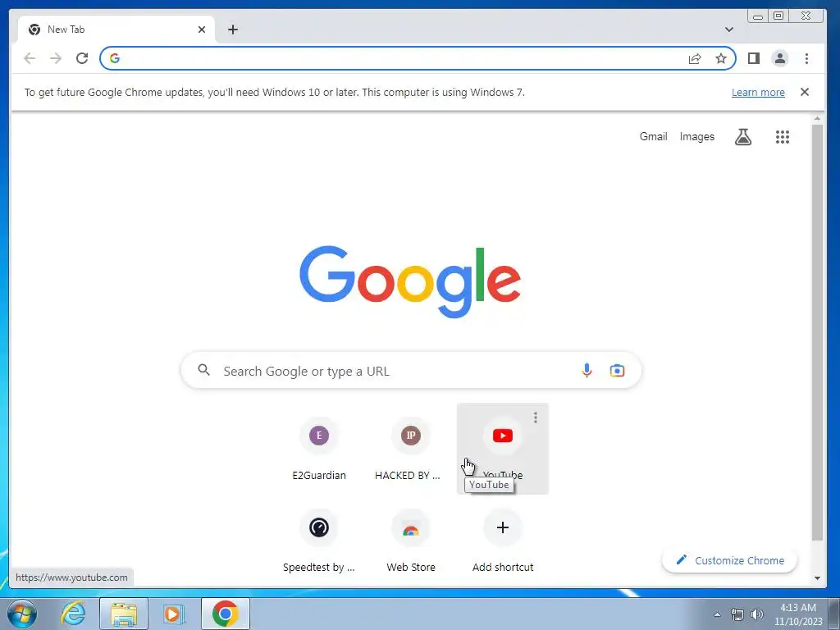Open Search Labs flask icon
Screen dimensions: 840x630
coord(743,137)
